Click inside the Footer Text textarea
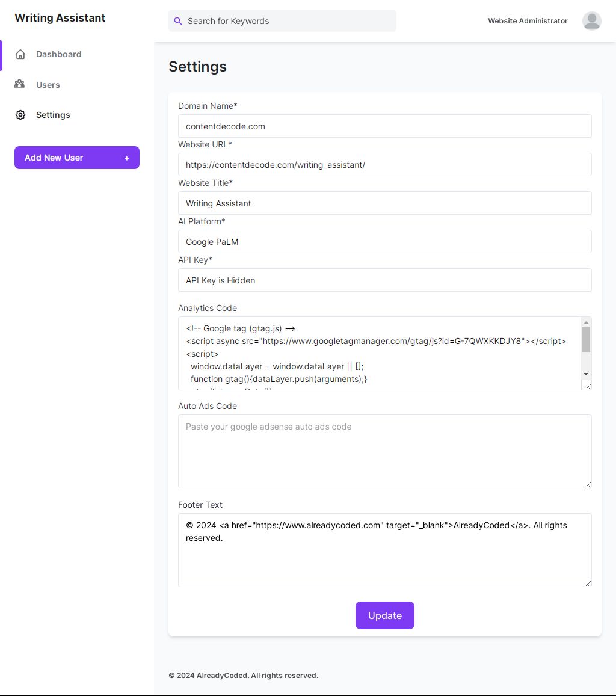 (x=385, y=550)
